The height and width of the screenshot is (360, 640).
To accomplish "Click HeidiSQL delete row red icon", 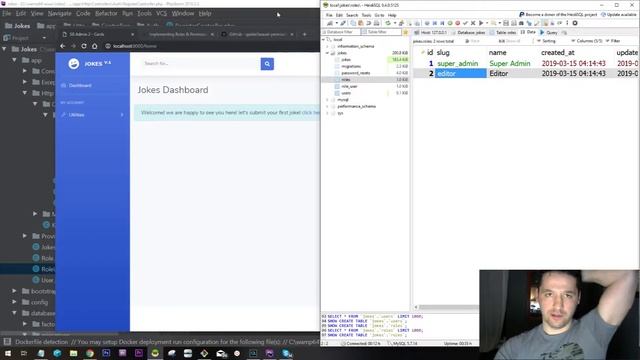I will tap(458, 23).
